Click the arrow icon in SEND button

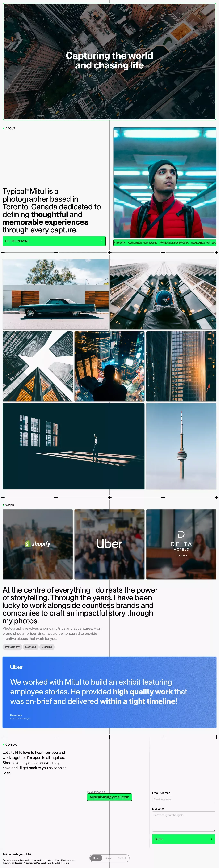[x=211, y=839]
